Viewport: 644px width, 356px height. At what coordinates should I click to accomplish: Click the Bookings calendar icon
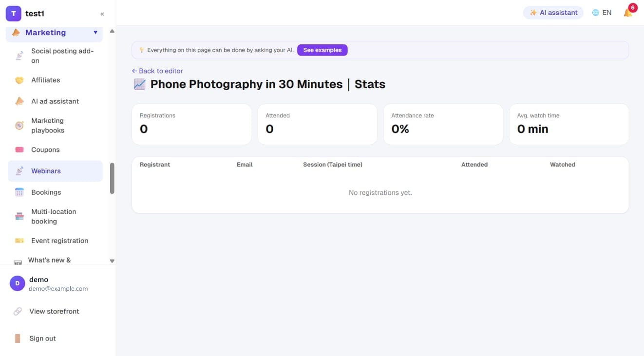(19, 192)
